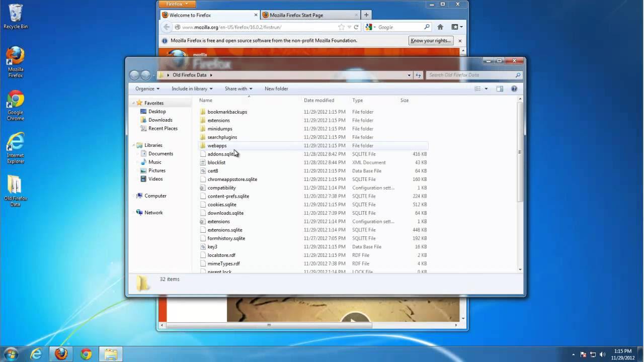Open Pictures library in sidebar
The image size is (644, 362).
click(x=156, y=170)
